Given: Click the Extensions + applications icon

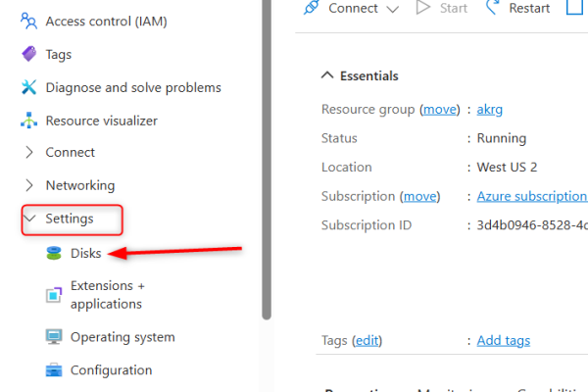Looking at the screenshot, I should [55, 295].
